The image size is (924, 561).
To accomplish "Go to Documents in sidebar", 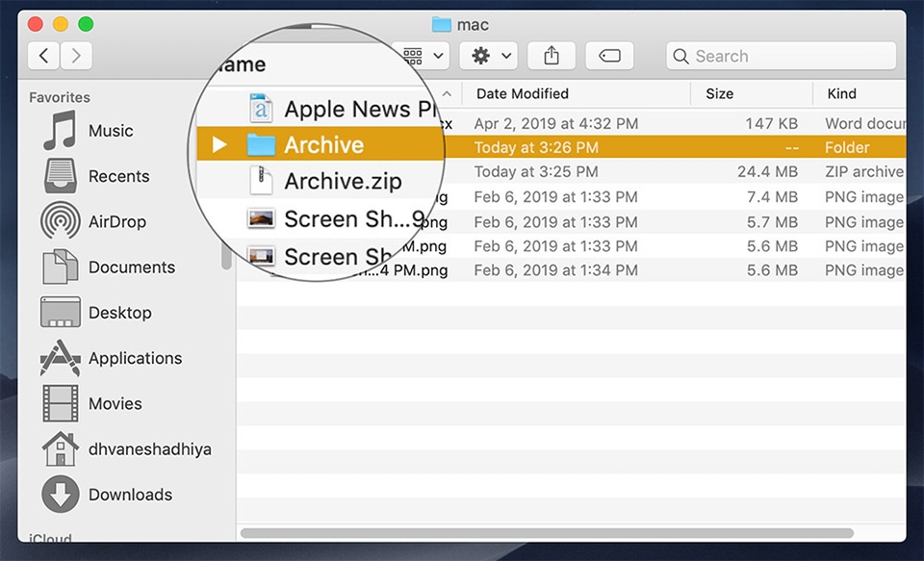I will pos(131,268).
